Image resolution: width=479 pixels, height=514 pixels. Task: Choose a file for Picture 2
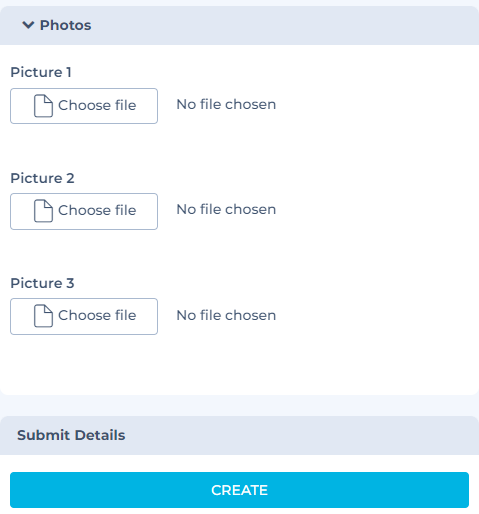pyautogui.click(x=84, y=211)
